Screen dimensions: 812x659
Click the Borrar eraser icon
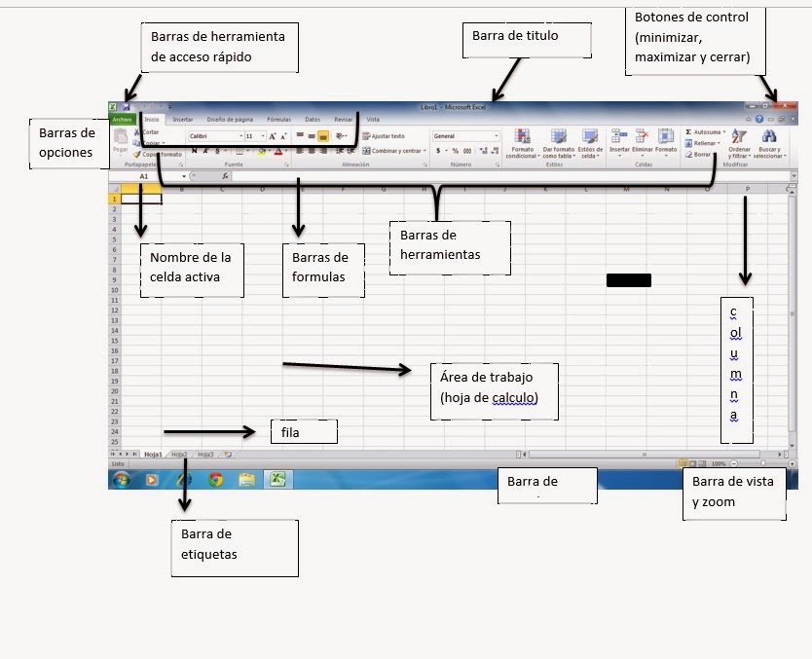pyautogui.click(x=688, y=154)
